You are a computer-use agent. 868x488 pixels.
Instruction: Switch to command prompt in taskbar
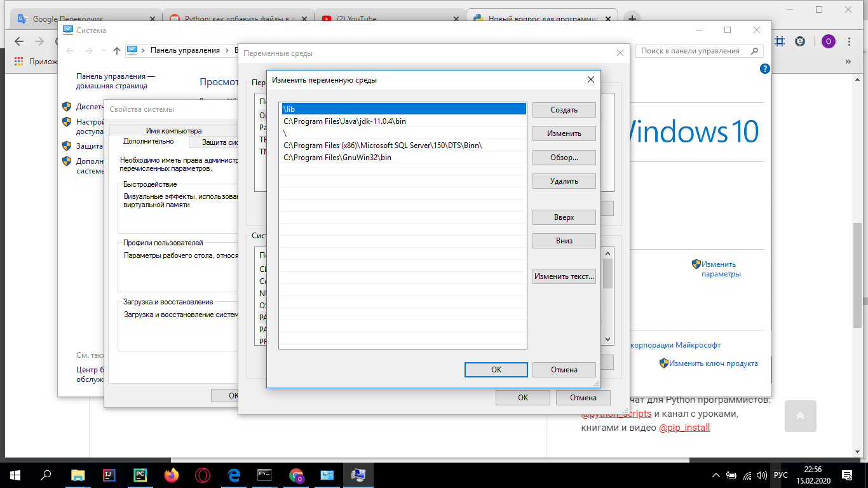point(264,475)
